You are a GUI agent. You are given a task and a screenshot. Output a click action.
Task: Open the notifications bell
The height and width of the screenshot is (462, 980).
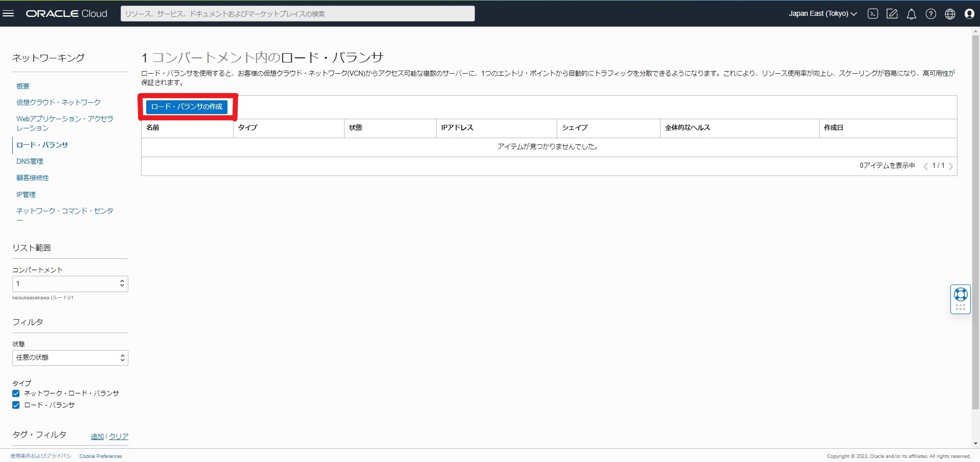tap(911, 14)
